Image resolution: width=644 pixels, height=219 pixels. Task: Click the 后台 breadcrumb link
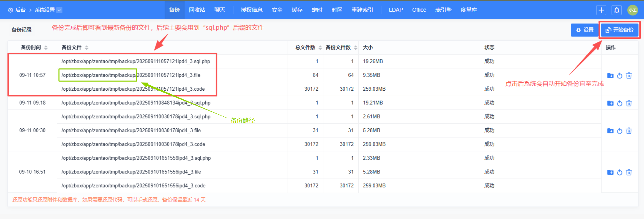[20, 10]
